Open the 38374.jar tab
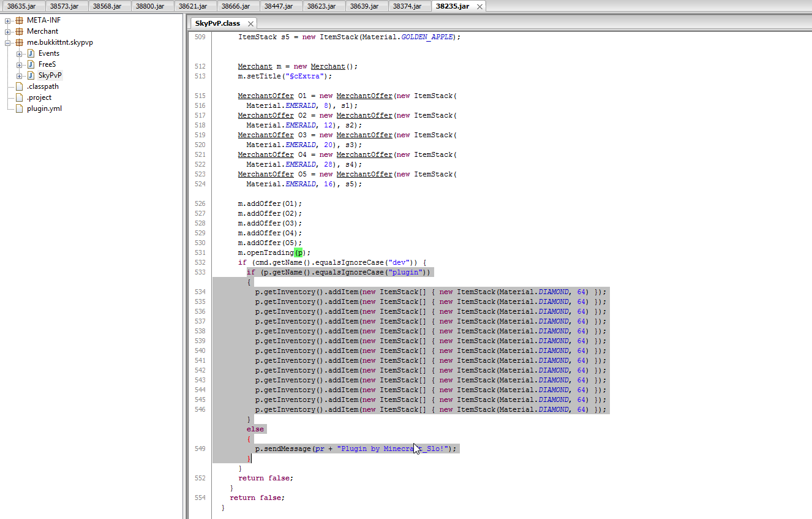This screenshot has height=519, width=812. pyautogui.click(x=407, y=6)
